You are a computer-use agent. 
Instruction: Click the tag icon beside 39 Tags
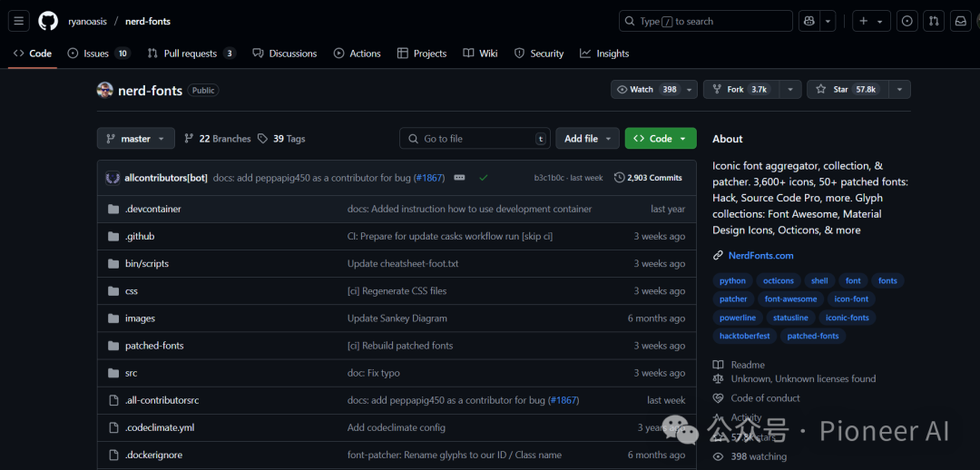[x=262, y=139]
